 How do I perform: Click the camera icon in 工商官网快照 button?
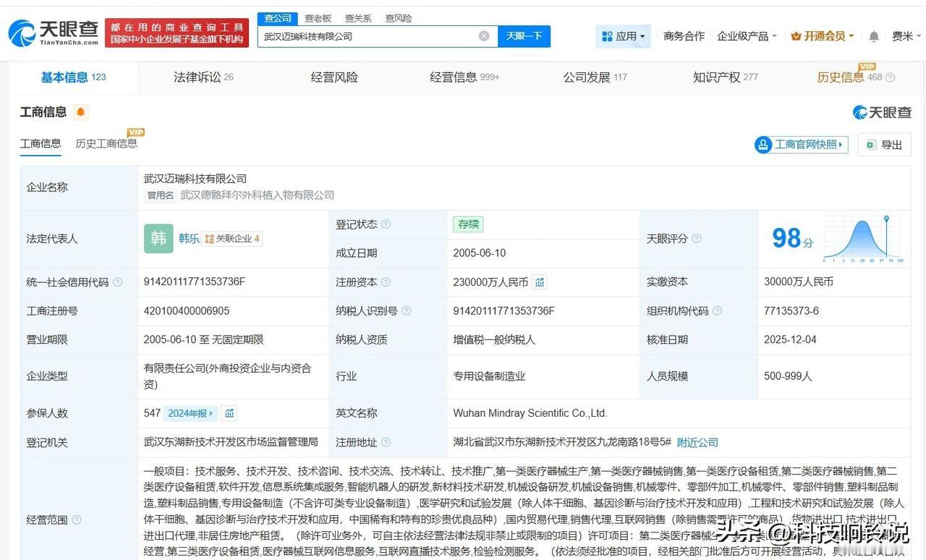tap(762, 144)
